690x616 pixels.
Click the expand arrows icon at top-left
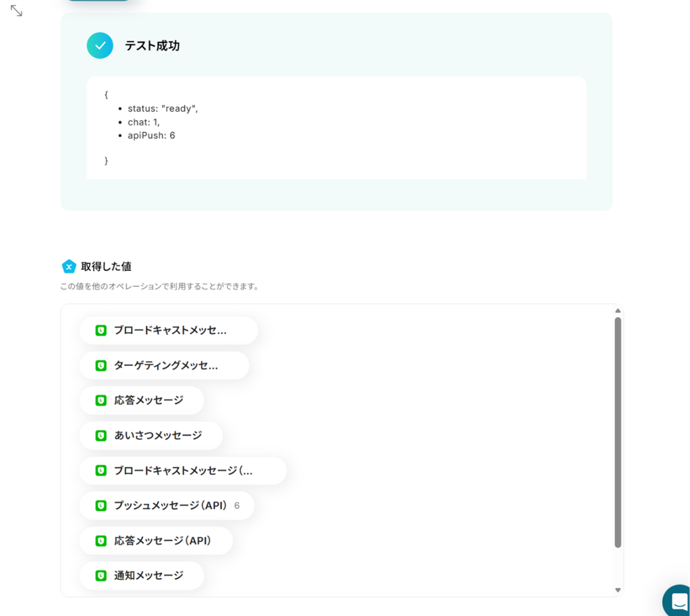16,11
